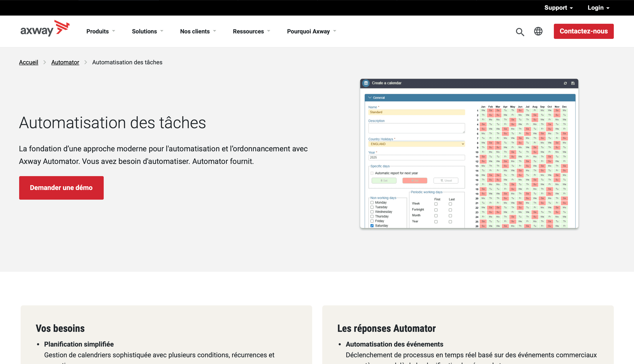Collapse the General section of the calendar form
The height and width of the screenshot is (364, 634).
[x=370, y=98]
